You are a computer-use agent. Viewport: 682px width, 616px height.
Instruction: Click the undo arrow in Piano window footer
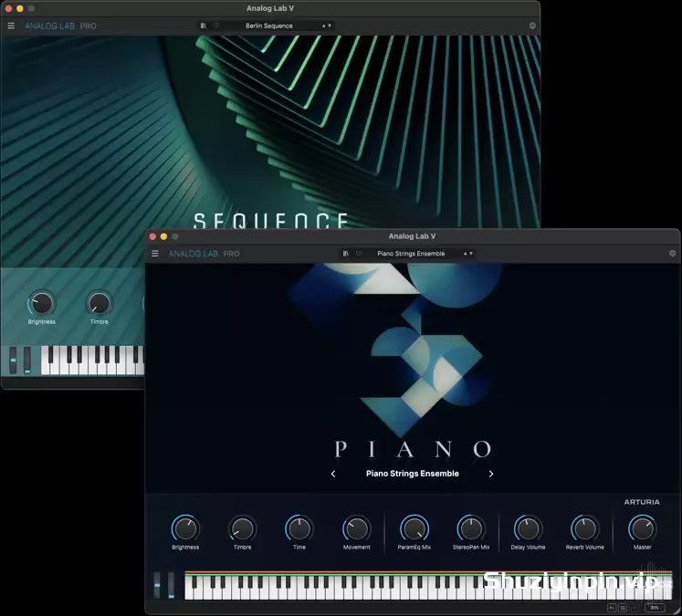click(612, 608)
